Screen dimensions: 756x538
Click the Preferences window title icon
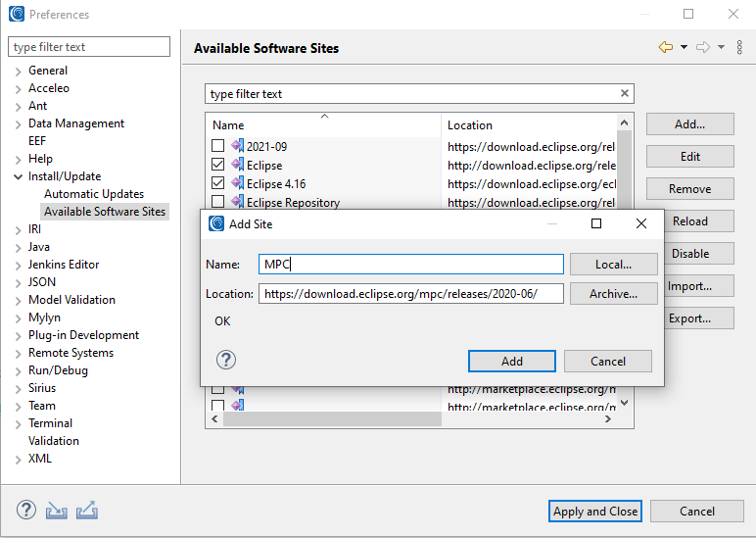point(17,14)
